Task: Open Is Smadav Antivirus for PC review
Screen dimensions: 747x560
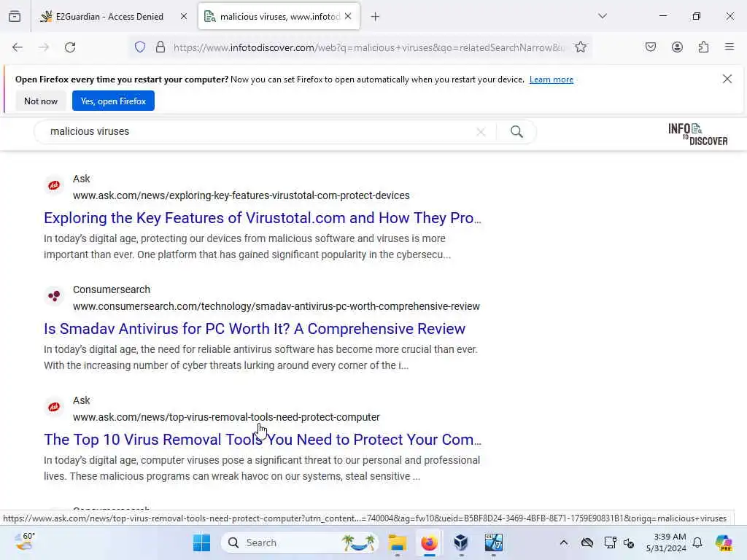Action: [x=255, y=329]
